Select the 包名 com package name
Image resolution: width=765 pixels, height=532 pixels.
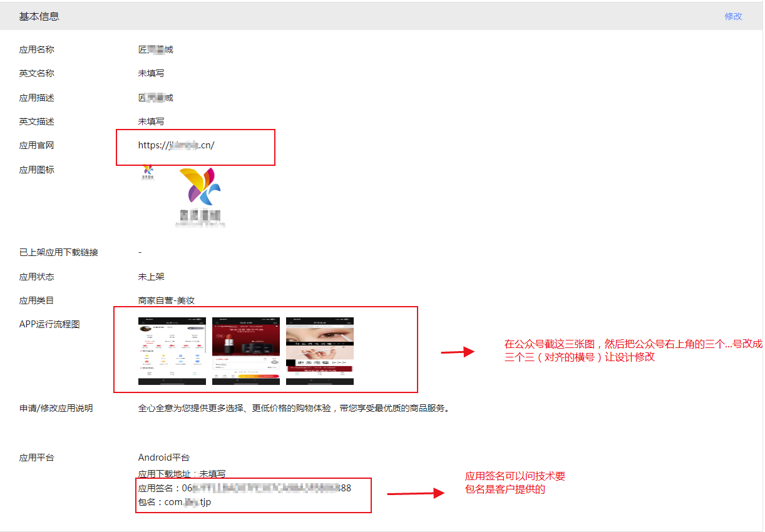(x=188, y=502)
